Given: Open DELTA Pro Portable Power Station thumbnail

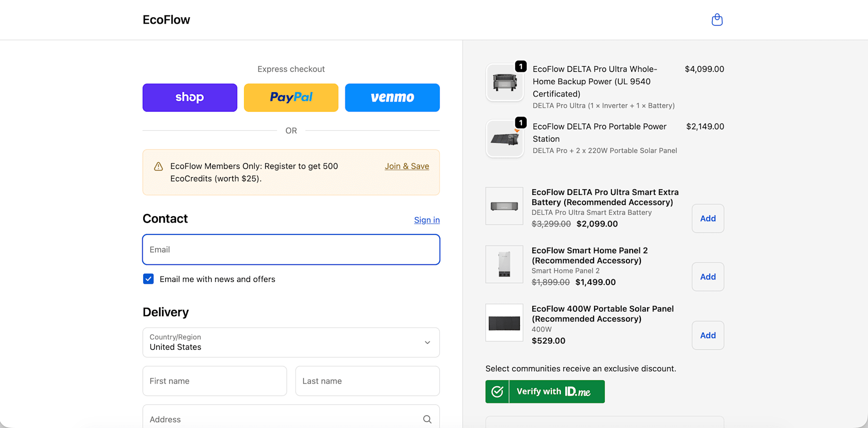Looking at the screenshot, I should coord(505,138).
